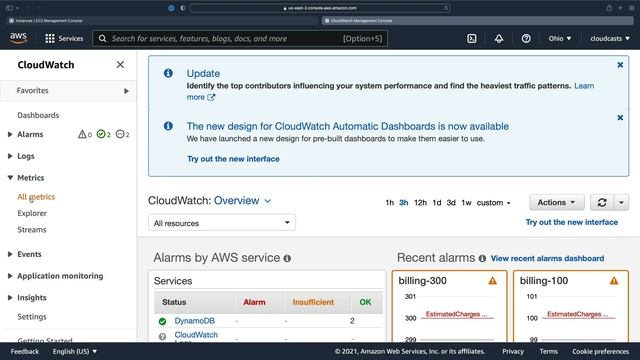This screenshot has height=360, width=640.
Task: Click the info icon beside Recent alarms
Action: [x=482, y=258]
